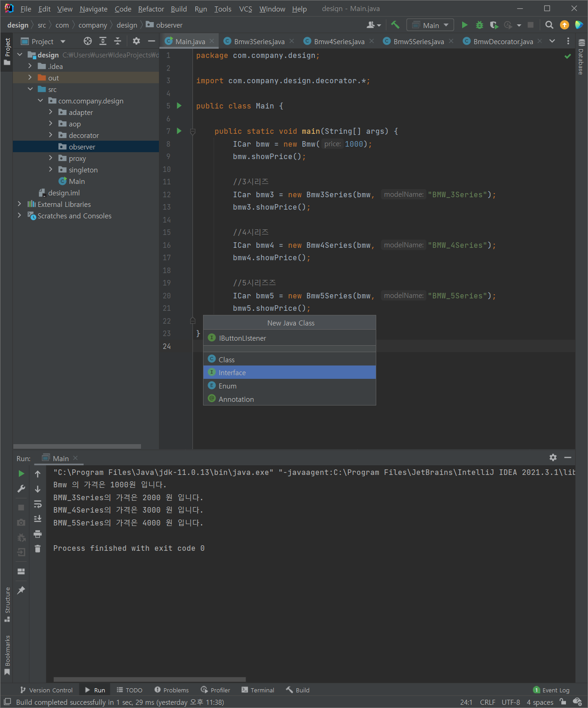Expand External Libraries node
588x708 pixels.
tap(19, 204)
